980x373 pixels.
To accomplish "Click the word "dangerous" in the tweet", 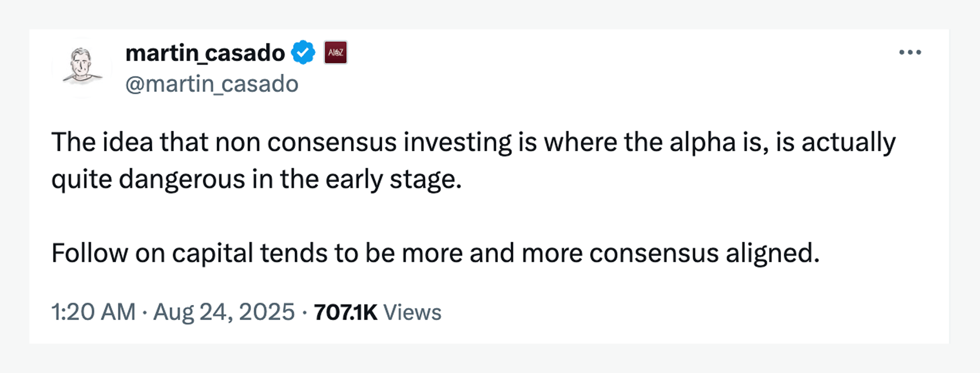I will [182, 179].
